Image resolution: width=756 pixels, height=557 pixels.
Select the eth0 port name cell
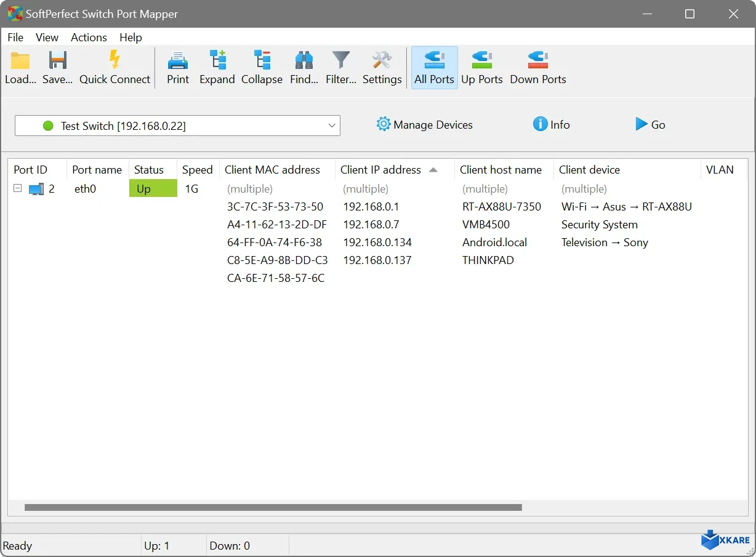[85, 189]
